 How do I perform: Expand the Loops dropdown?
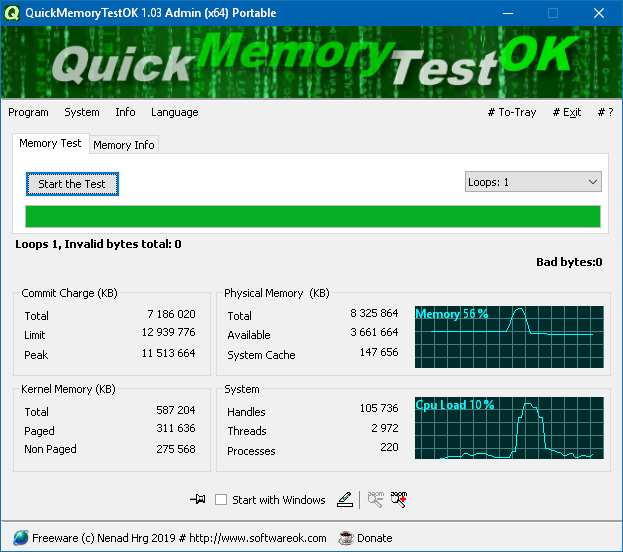click(533, 182)
